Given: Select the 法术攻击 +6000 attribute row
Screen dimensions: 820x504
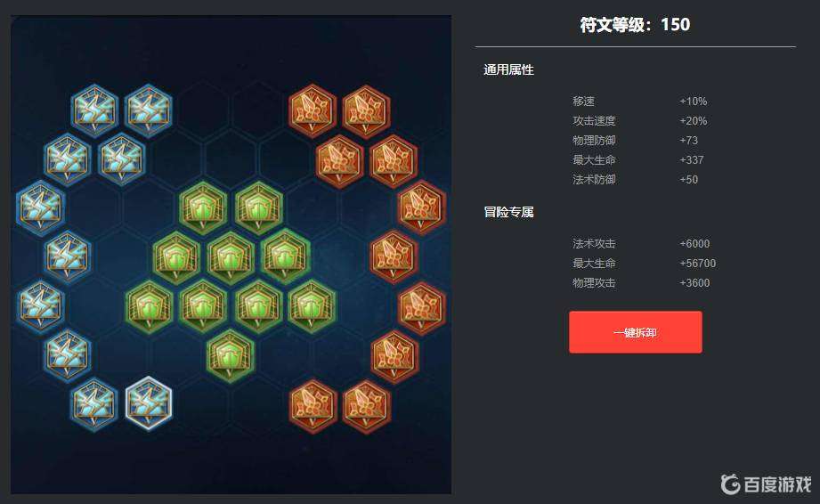Looking at the screenshot, I should pos(641,244).
